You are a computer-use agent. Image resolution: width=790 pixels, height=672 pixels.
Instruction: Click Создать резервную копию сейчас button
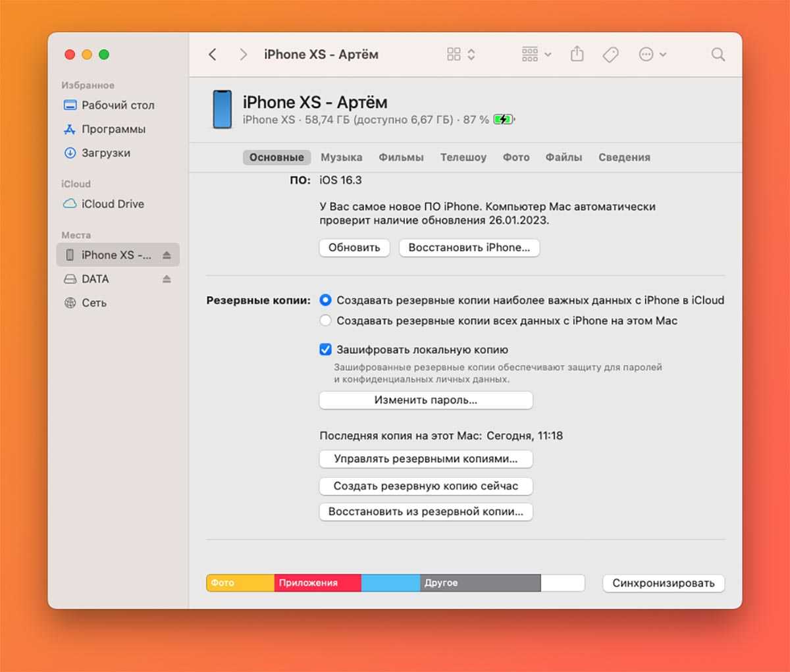[x=425, y=486]
